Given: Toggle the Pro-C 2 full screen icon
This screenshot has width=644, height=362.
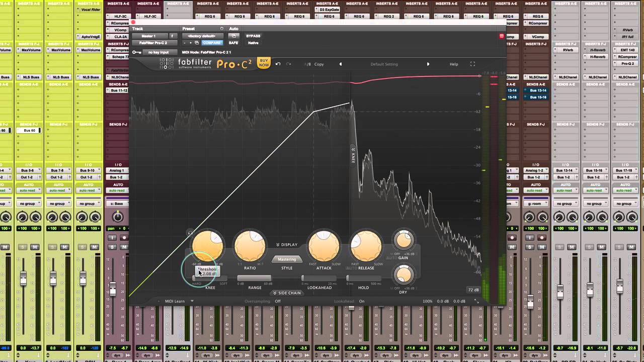Looking at the screenshot, I should coord(472,64).
